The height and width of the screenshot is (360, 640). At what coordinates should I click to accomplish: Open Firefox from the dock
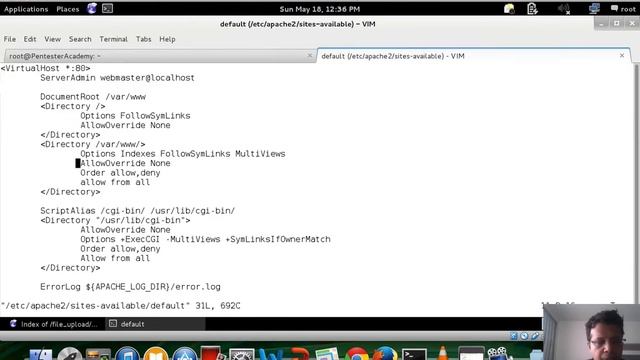click(x=385, y=354)
